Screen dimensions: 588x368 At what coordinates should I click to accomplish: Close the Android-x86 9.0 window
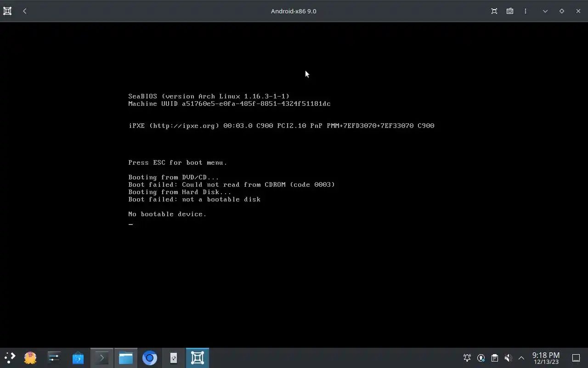click(x=578, y=11)
